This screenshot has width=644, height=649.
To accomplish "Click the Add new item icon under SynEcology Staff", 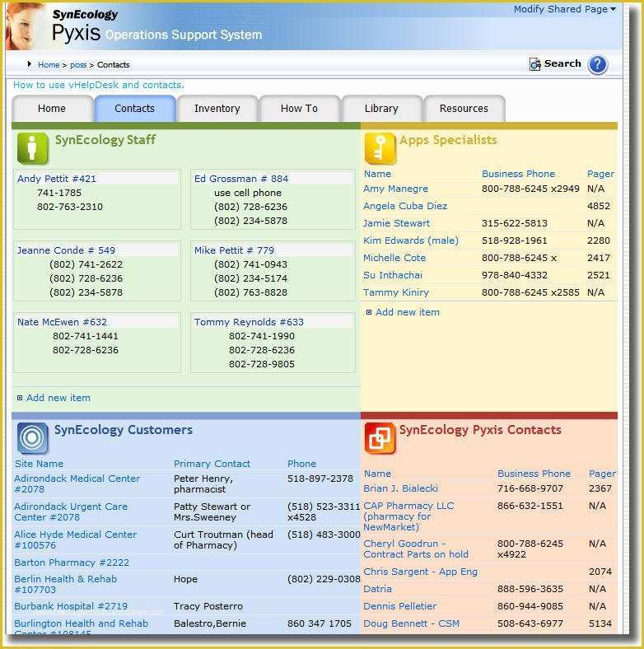I will pos(20,398).
